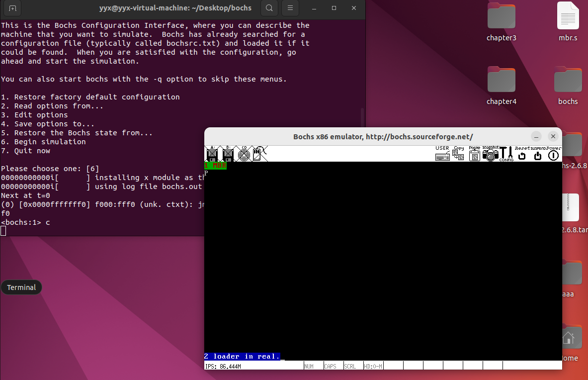Viewport: 588px width, 380px height.
Task: Click '6. Begin simulation' line in terminal
Action: point(43,142)
